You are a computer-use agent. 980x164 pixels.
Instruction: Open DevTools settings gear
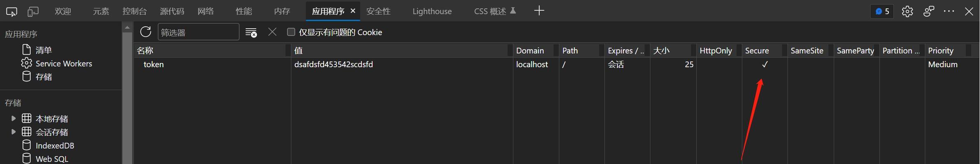[907, 11]
